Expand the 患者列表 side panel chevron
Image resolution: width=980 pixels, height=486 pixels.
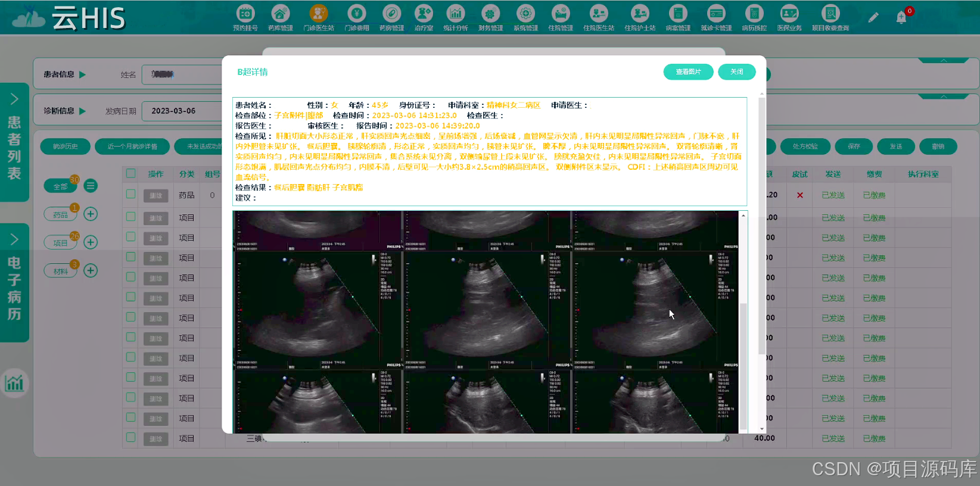click(14, 99)
